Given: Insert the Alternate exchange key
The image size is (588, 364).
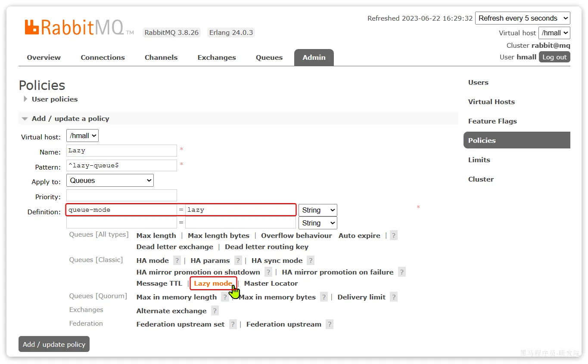Looking at the screenshot, I should coord(171,311).
